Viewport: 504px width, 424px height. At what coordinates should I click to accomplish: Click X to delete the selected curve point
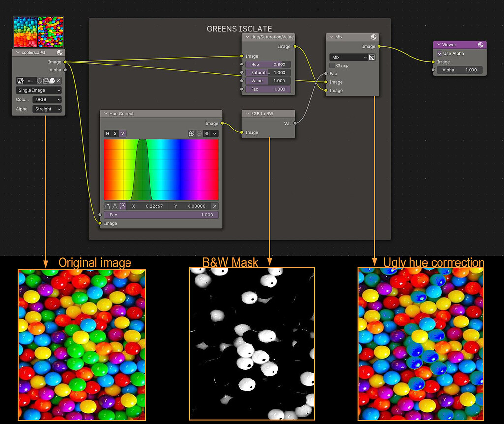(x=214, y=206)
